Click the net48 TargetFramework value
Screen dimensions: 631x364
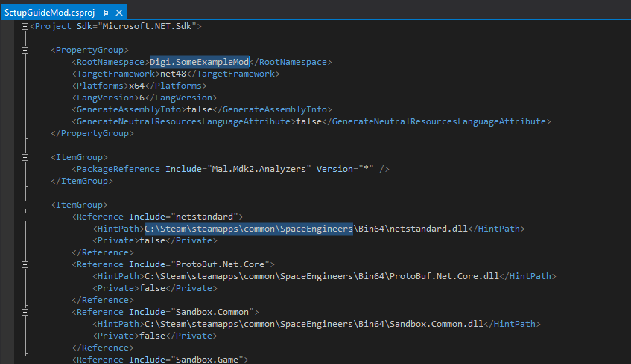point(168,74)
